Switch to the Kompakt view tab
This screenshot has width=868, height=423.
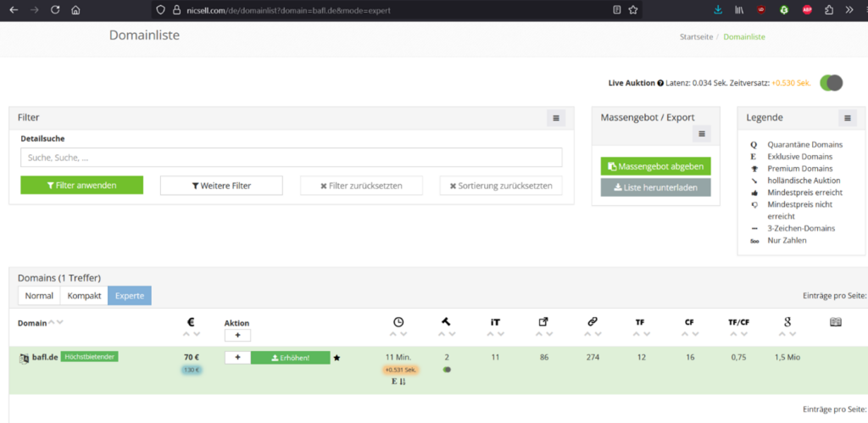click(x=84, y=296)
